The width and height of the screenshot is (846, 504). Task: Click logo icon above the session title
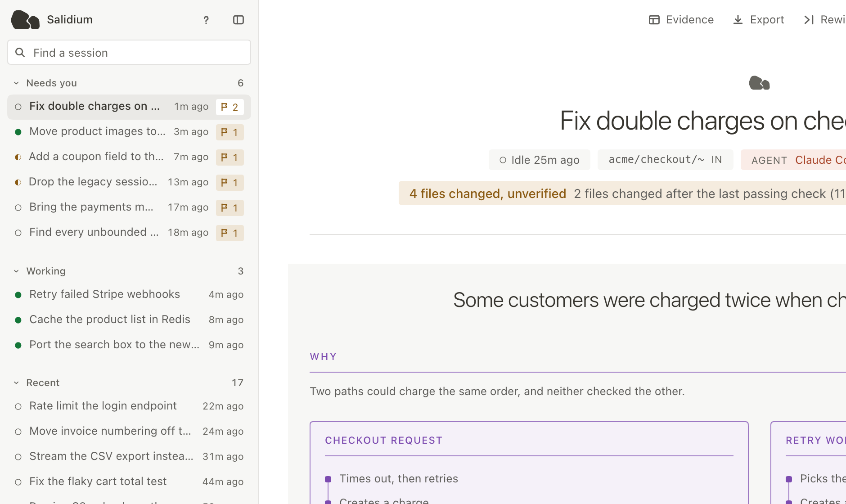760,83
